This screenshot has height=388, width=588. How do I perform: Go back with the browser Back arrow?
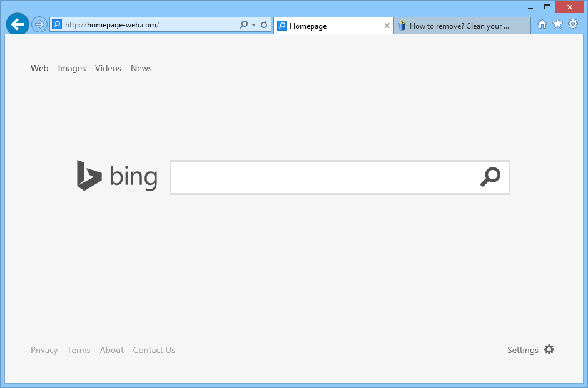tap(18, 24)
